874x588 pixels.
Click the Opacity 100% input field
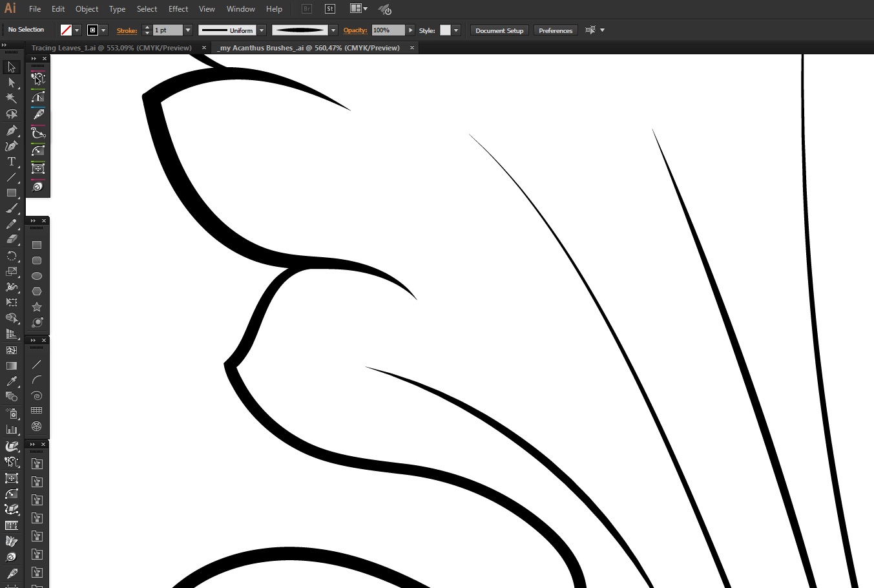click(388, 30)
